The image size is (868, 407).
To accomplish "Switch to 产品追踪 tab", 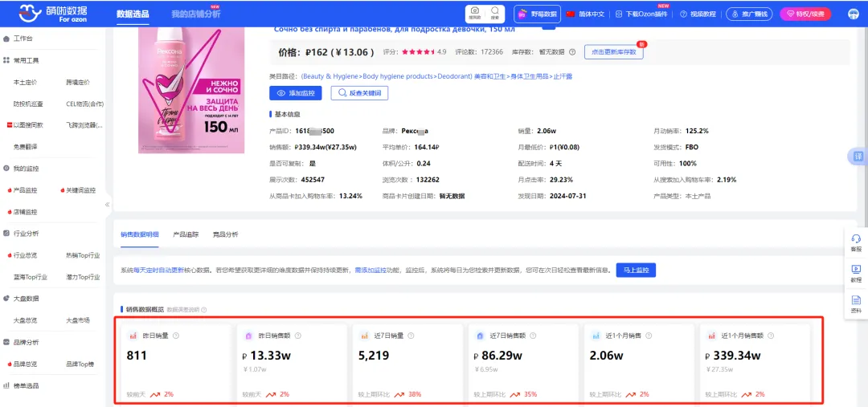I will tap(186, 234).
